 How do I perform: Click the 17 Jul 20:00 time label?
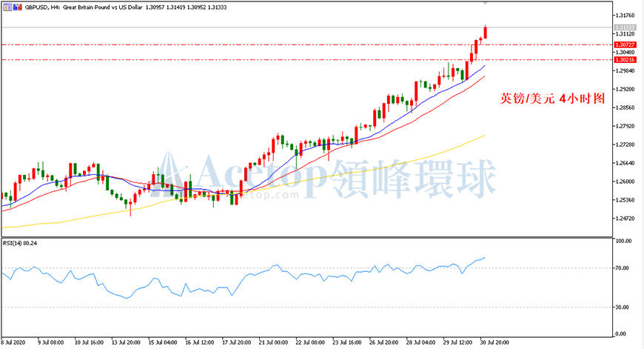point(237,342)
